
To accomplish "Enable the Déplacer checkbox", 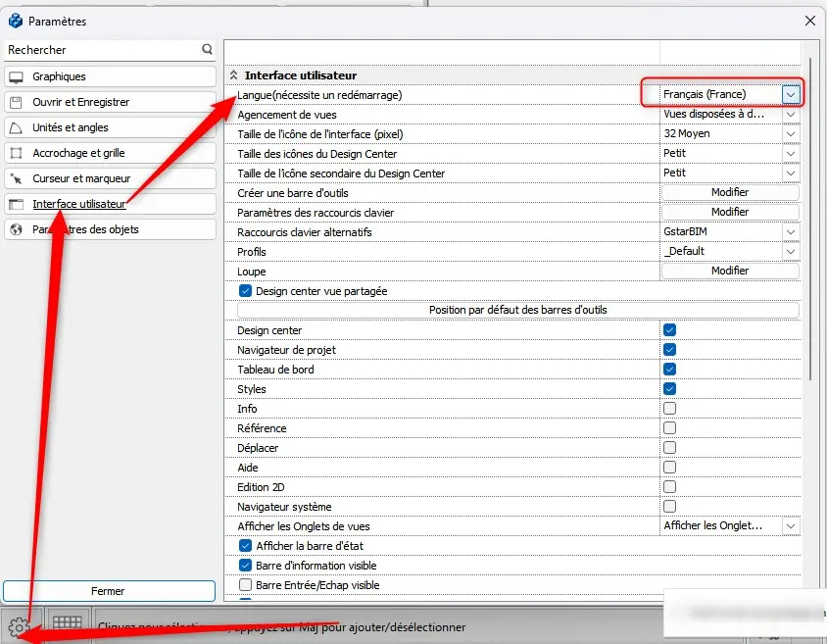I will (669, 447).
